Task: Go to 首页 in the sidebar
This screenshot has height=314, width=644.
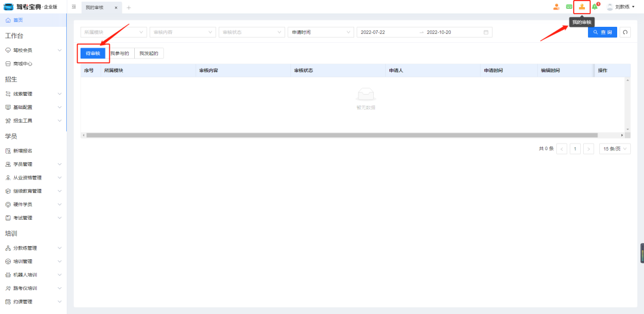Action: (18, 20)
